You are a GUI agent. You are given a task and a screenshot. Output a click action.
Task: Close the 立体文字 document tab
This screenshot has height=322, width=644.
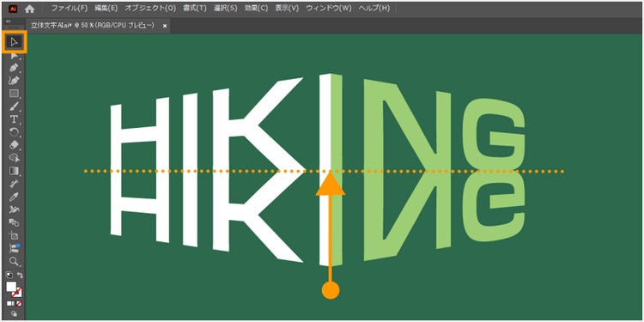point(165,26)
